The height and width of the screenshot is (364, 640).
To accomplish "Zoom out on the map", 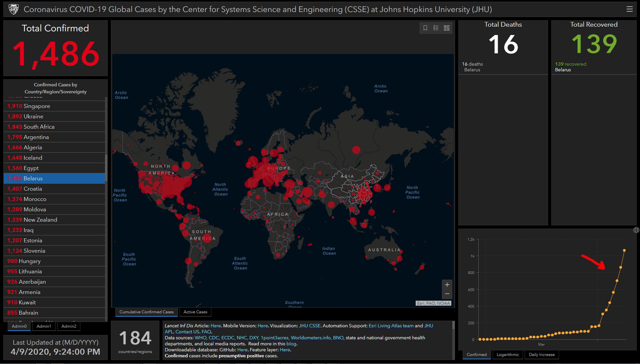I will (447, 294).
